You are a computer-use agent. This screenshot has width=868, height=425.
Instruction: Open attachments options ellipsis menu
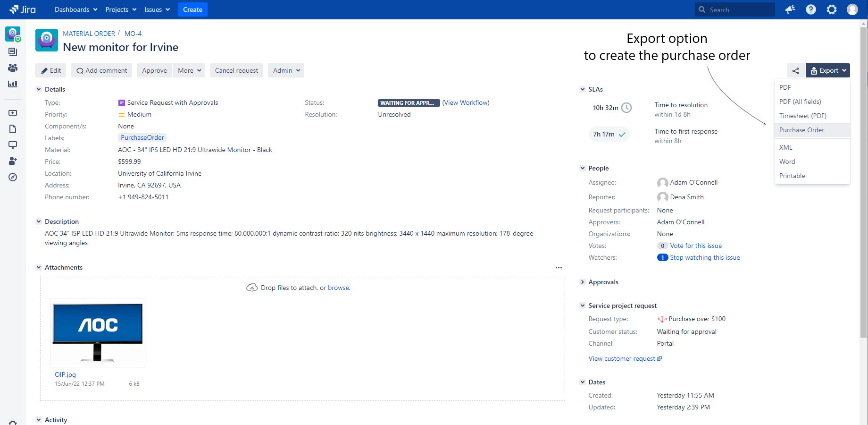point(559,268)
